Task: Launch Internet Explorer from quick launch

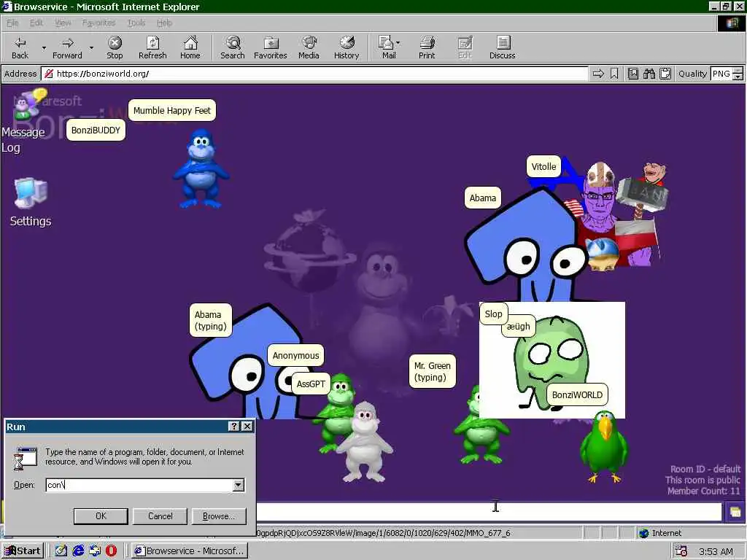Action: pyautogui.click(x=78, y=551)
